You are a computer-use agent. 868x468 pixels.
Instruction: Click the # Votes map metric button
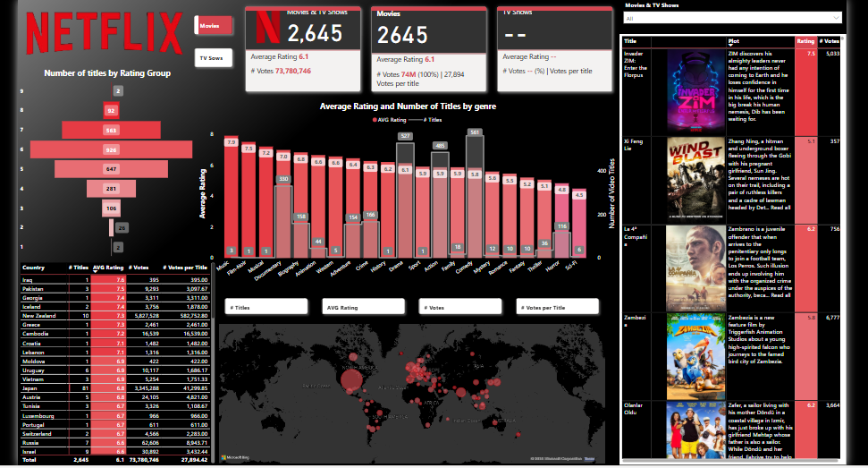[460, 307]
